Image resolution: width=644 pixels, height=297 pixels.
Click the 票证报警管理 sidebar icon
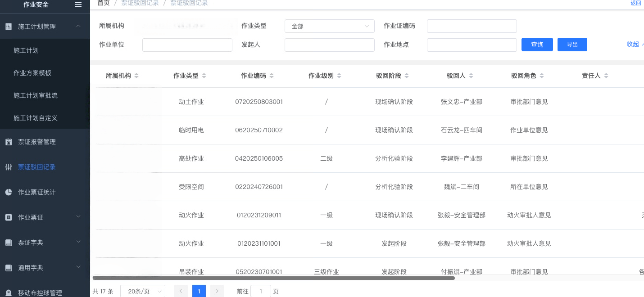pos(9,142)
